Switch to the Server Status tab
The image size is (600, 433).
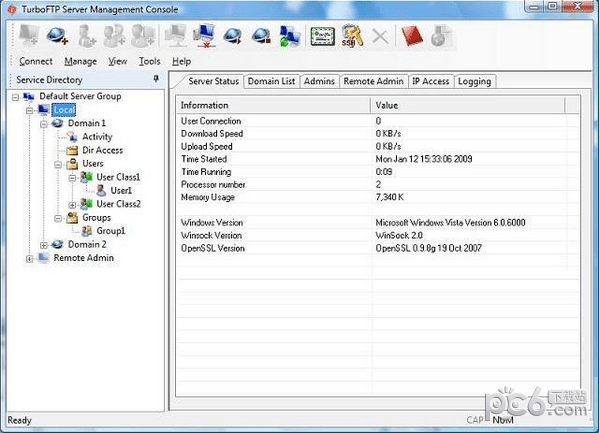(x=213, y=81)
